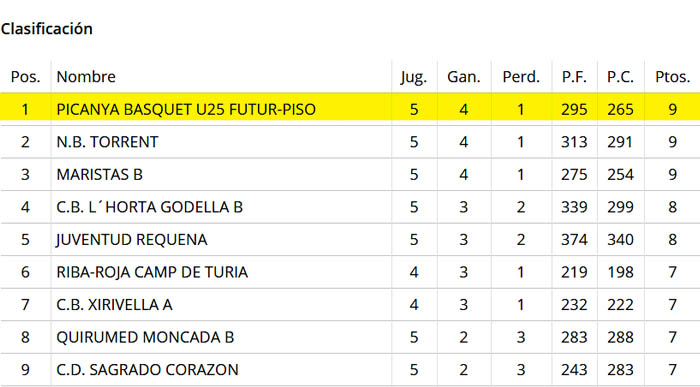The width and height of the screenshot is (700, 387).
Task: Click C.B. XIRIVELLA A team name
Action: coord(114,305)
